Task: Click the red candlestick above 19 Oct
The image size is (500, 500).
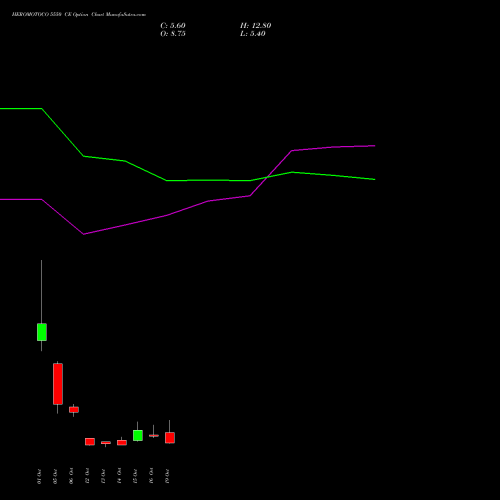Action: pos(170,438)
